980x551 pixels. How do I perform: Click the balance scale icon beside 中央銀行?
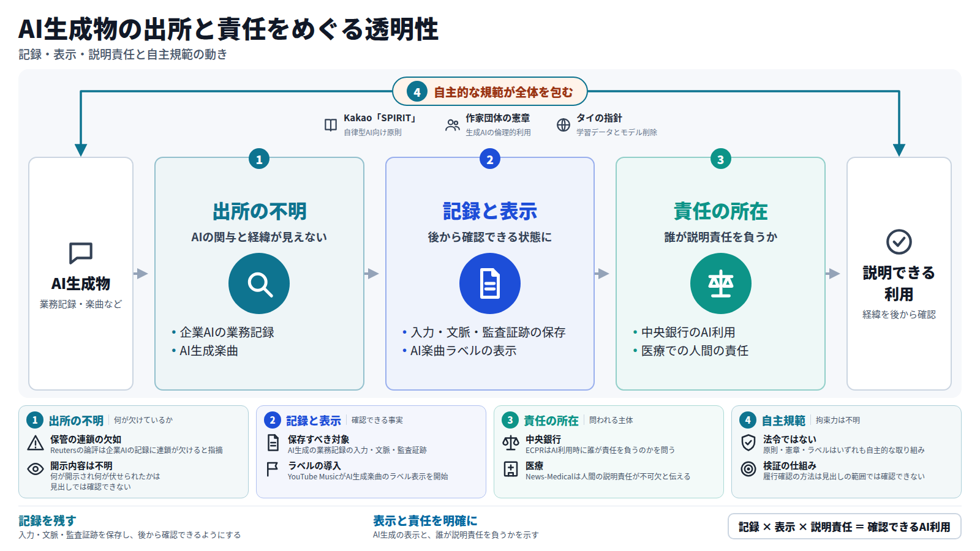click(511, 443)
